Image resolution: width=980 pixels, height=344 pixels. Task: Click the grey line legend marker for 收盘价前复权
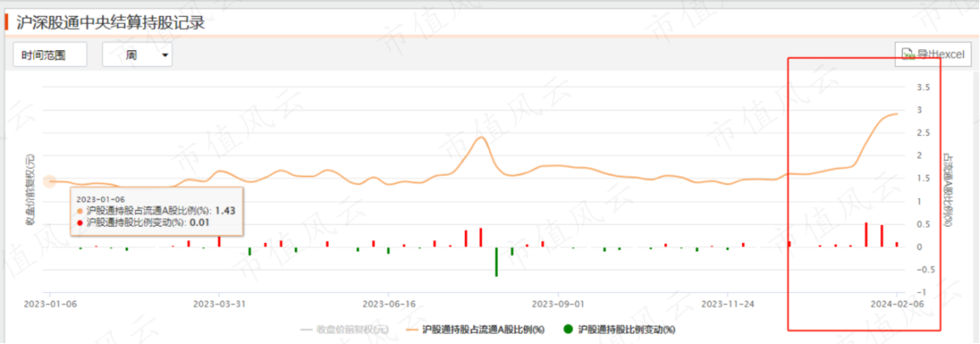pos(306,329)
